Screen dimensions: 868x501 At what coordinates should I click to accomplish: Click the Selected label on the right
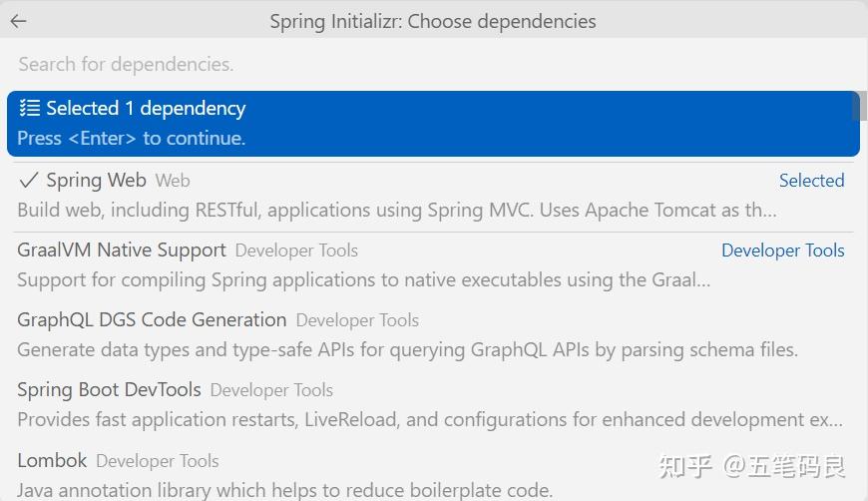(x=811, y=181)
